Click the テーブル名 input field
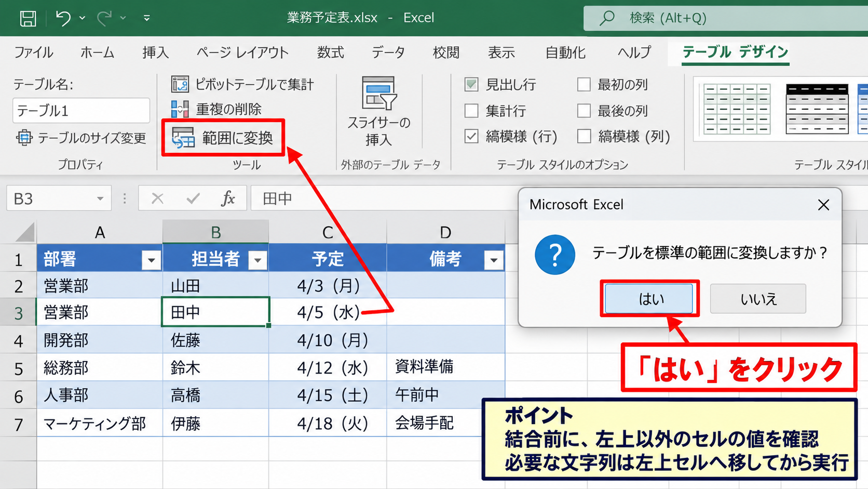The width and height of the screenshot is (868, 489). (81, 111)
